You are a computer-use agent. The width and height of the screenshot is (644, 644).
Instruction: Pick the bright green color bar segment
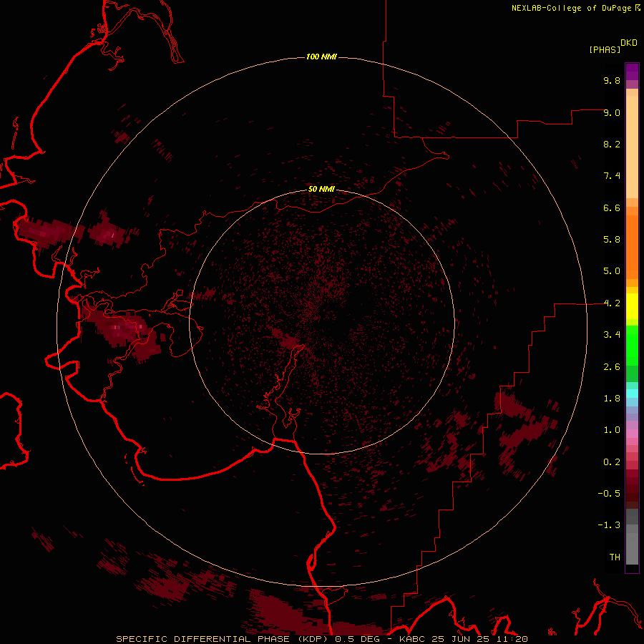pyautogui.click(x=632, y=345)
